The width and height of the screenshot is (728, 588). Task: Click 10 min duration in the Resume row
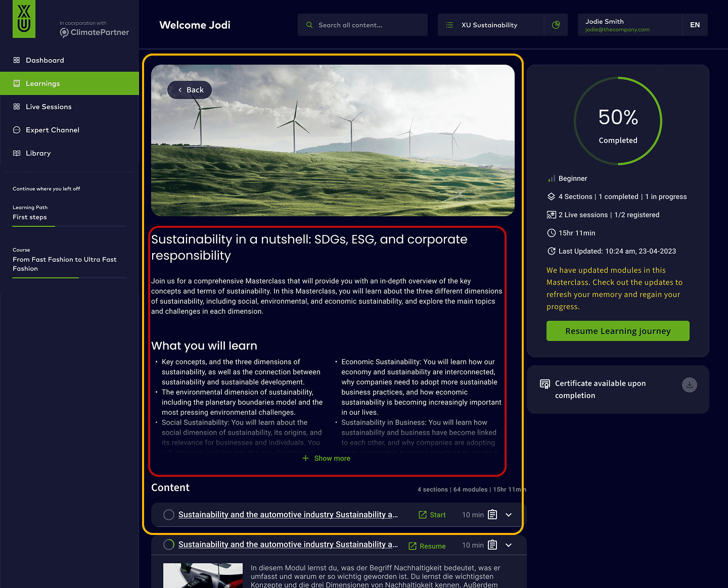473,545
